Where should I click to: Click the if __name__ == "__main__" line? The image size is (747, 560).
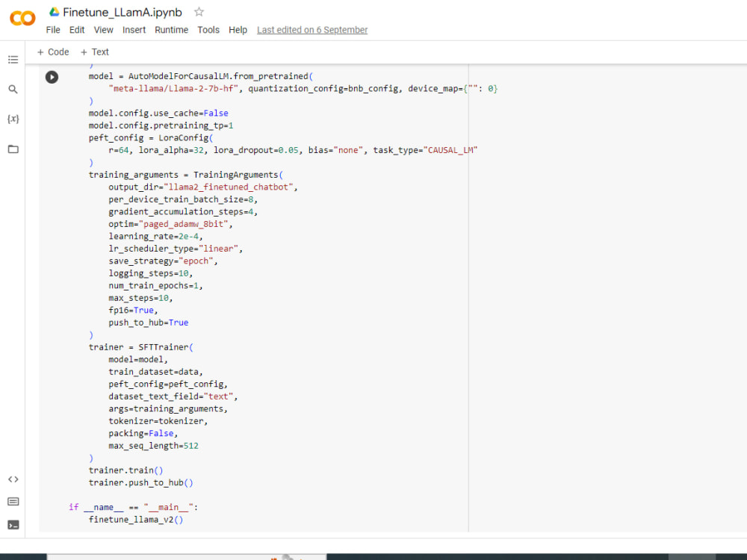coord(134,508)
